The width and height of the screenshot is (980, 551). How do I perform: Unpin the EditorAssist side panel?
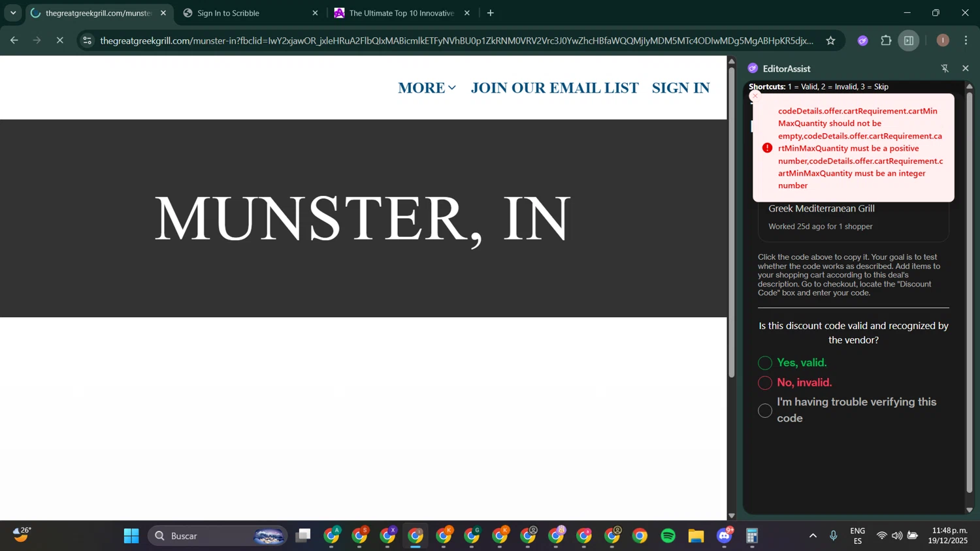945,69
